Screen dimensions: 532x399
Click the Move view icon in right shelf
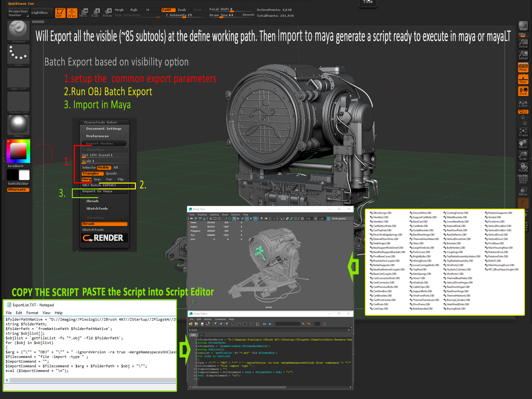[523, 144]
